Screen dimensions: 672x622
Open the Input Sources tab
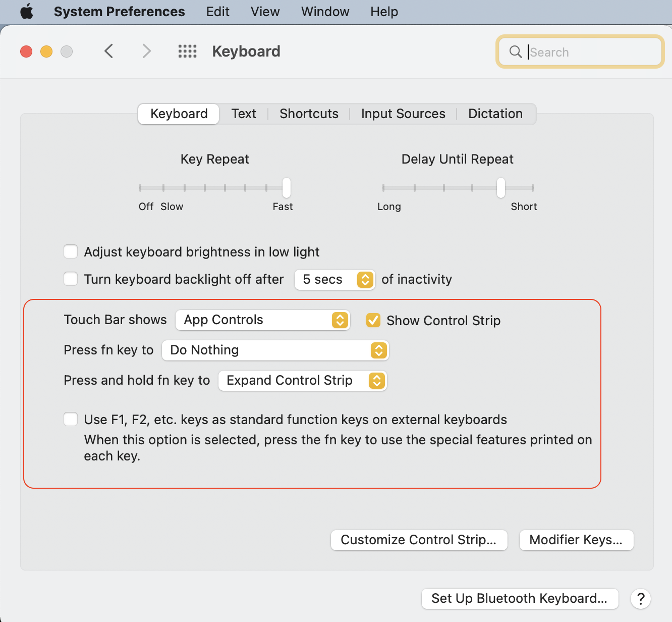pos(403,114)
